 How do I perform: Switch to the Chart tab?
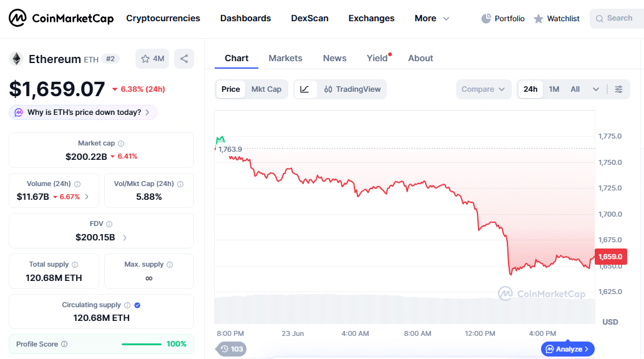pos(237,58)
